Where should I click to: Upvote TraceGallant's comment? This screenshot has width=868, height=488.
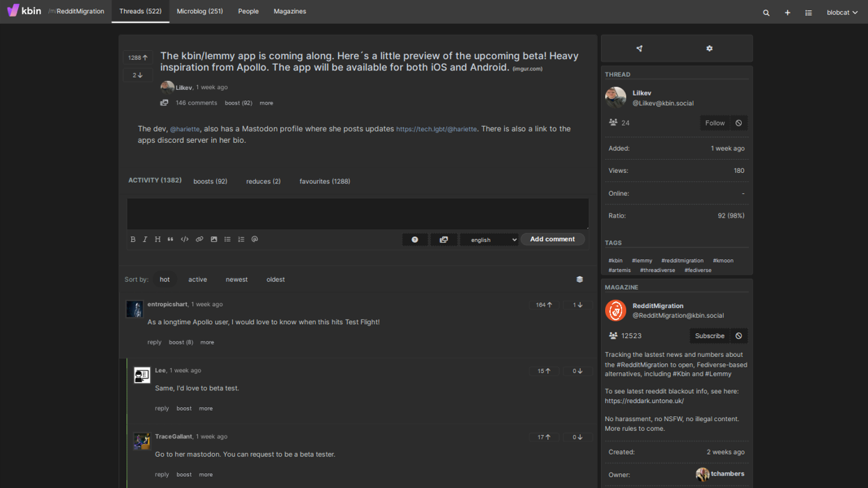pos(544,437)
